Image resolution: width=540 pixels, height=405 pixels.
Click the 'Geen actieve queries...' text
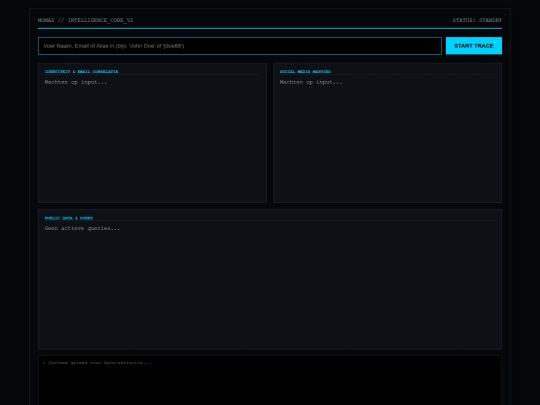click(x=82, y=228)
